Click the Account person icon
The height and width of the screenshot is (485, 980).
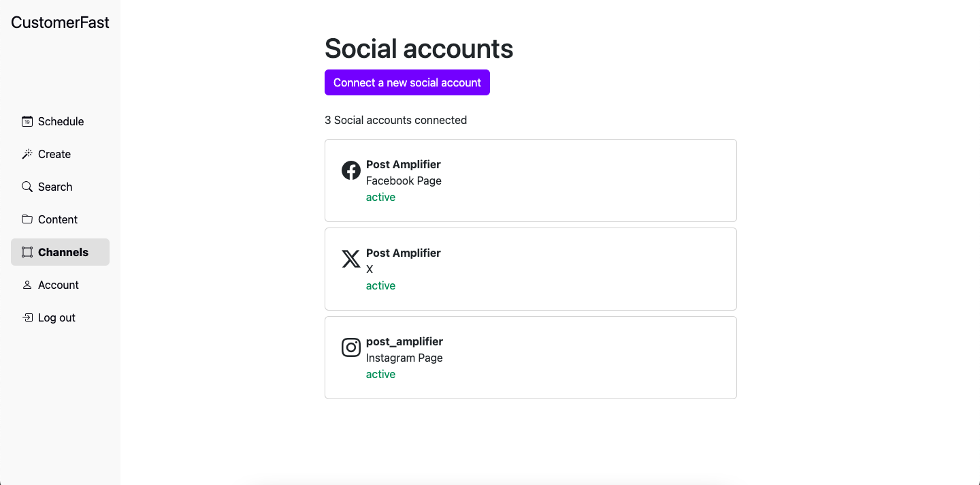pos(27,285)
